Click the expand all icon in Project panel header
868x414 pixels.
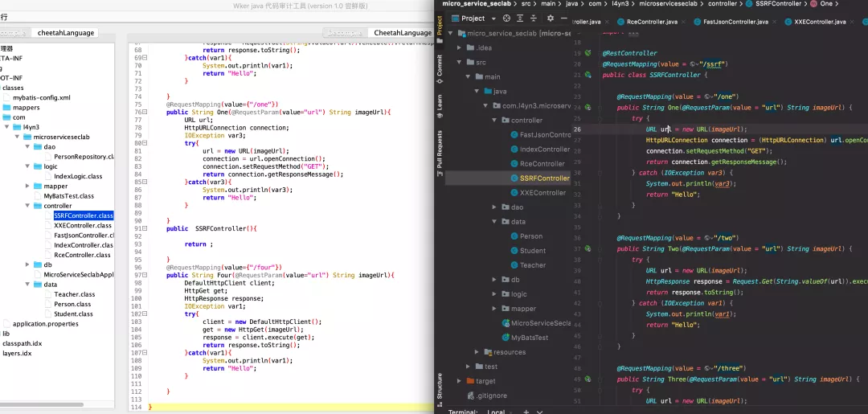tap(520, 18)
